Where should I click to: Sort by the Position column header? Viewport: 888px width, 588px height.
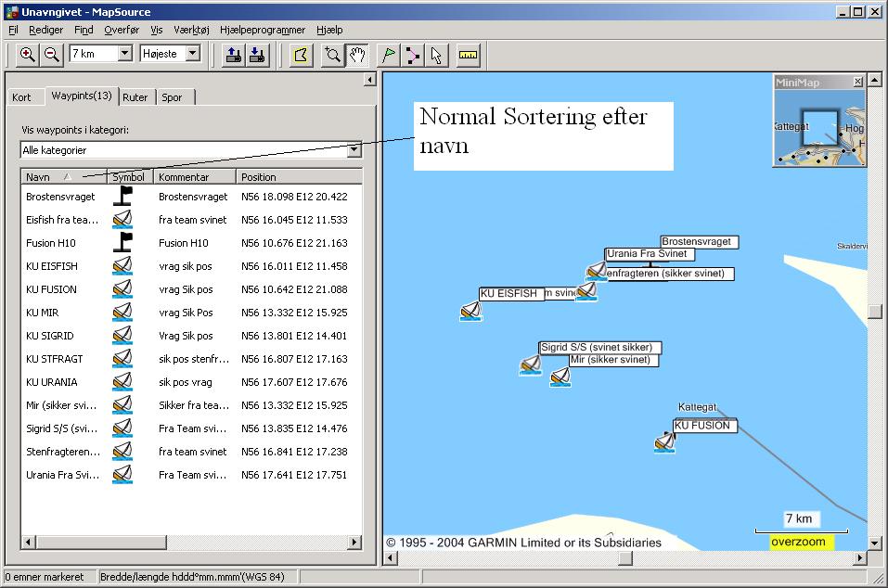(299, 176)
